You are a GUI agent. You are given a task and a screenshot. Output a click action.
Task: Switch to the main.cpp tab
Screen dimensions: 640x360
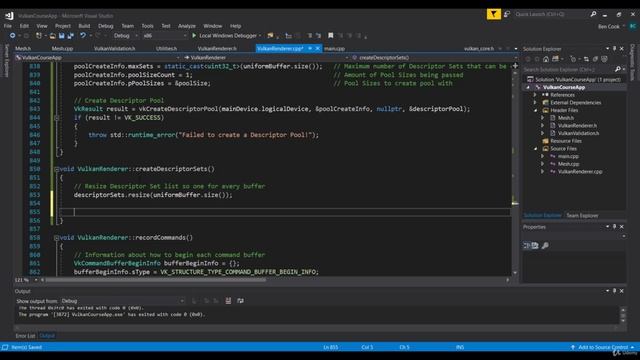334,49
